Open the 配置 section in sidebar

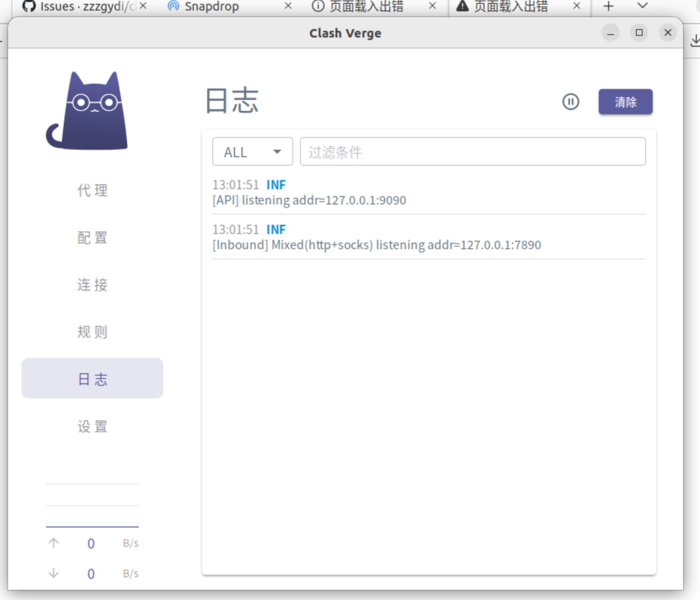click(92, 237)
